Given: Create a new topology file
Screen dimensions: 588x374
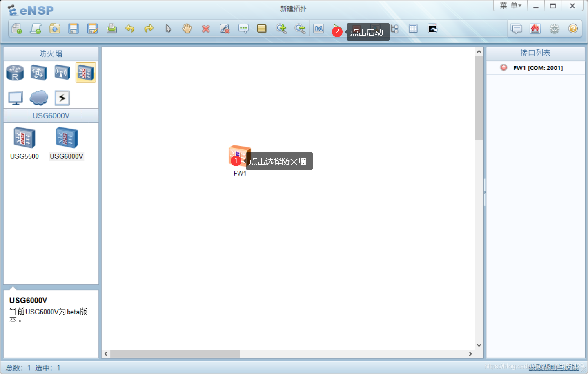Looking at the screenshot, I should pos(17,29).
